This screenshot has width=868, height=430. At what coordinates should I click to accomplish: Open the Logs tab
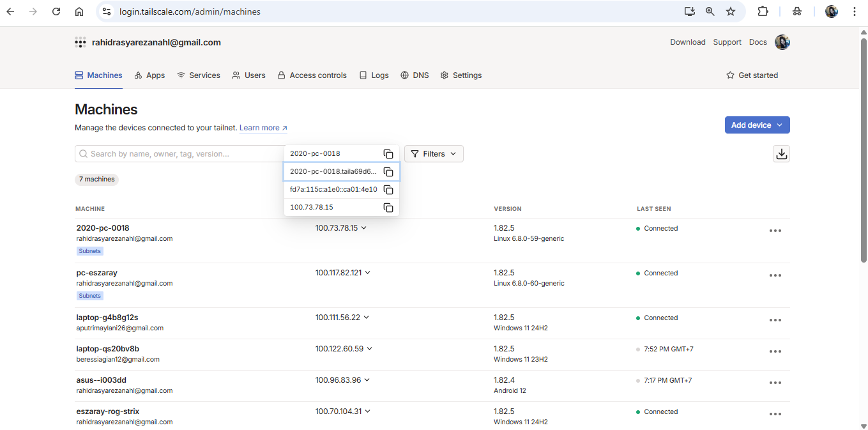374,75
